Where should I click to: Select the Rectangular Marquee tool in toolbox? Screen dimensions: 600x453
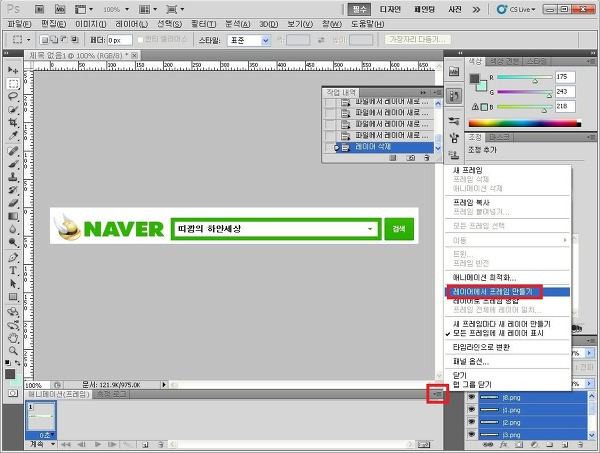pyautogui.click(x=13, y=83)
